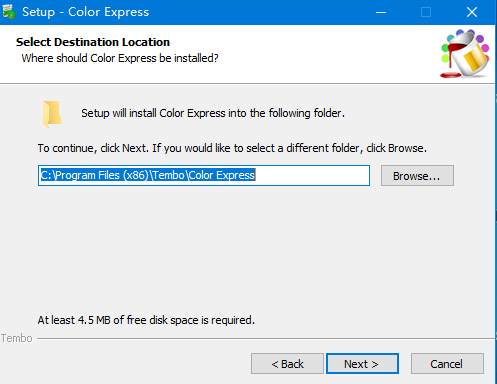Click the paint bucket Color Express logo
The image size is (497, 384).
465,53
